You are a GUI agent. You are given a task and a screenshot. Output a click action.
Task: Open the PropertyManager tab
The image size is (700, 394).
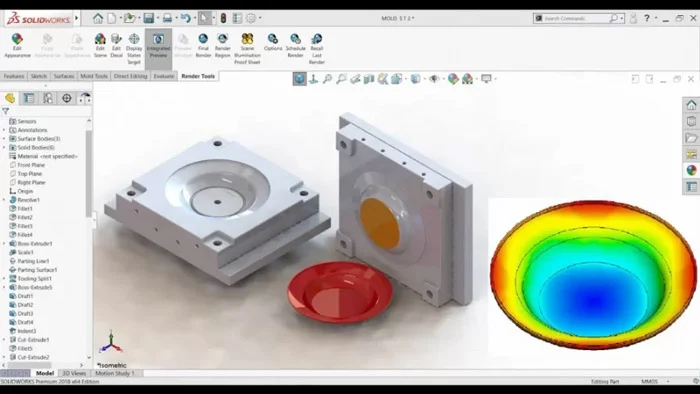(29, 98)
